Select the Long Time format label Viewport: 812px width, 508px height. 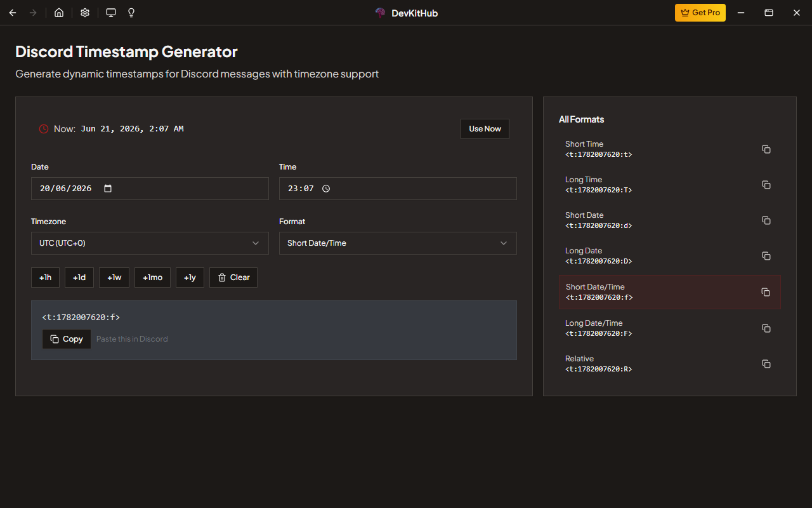584,180
